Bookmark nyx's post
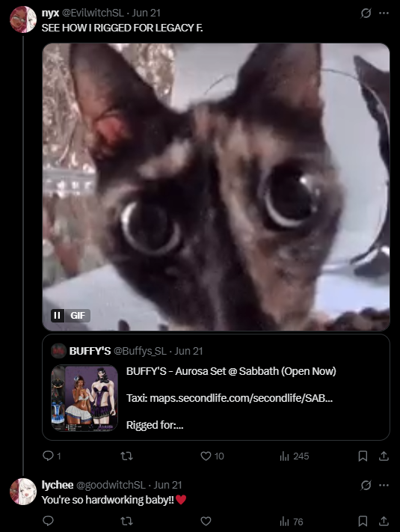 point(363,456)
